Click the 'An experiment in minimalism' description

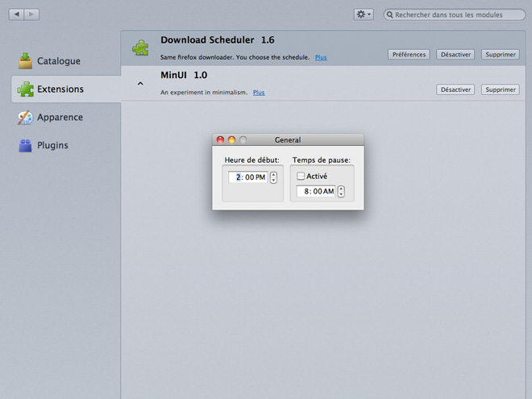tap(204, 92)
